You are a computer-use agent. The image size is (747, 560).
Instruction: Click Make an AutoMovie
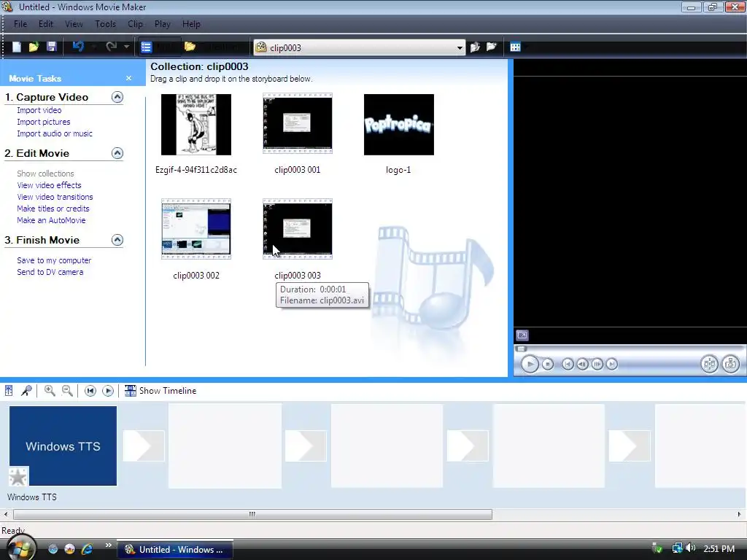click(51, 220)
